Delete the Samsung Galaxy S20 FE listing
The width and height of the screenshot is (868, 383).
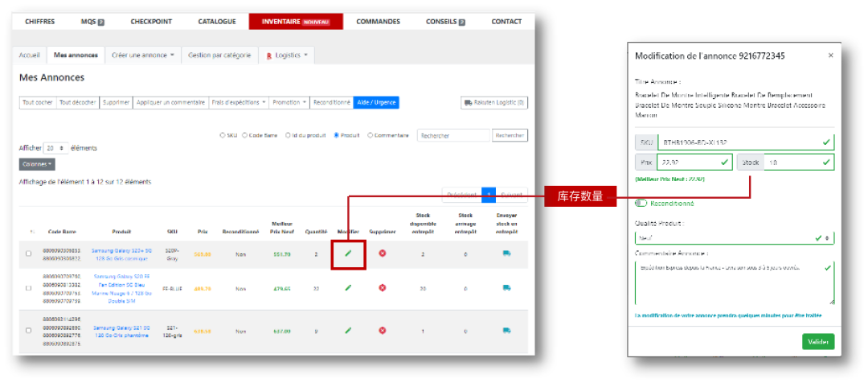(x=383, y=287)
